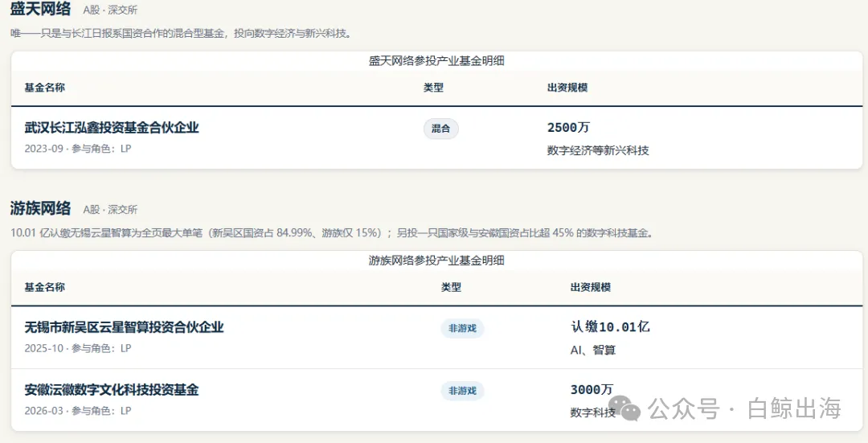Click the 混合 type badge
Screen dimensions: 868x443
coord(440,129)
